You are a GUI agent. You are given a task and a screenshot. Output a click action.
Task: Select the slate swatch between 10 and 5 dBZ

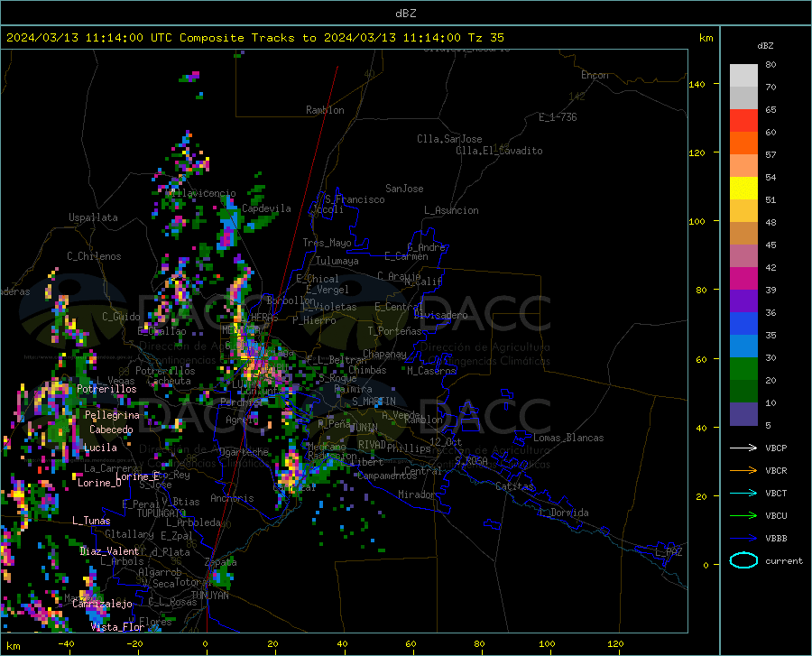743,414
